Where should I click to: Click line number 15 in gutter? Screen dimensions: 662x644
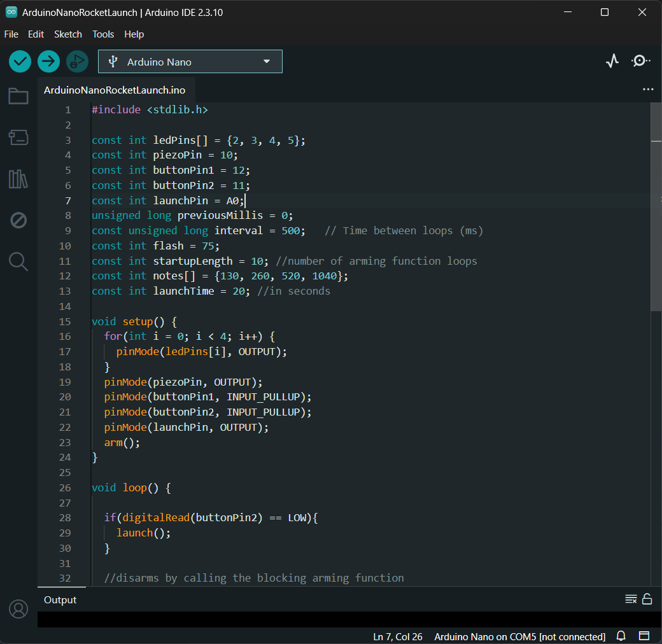[x=65, y=321]
